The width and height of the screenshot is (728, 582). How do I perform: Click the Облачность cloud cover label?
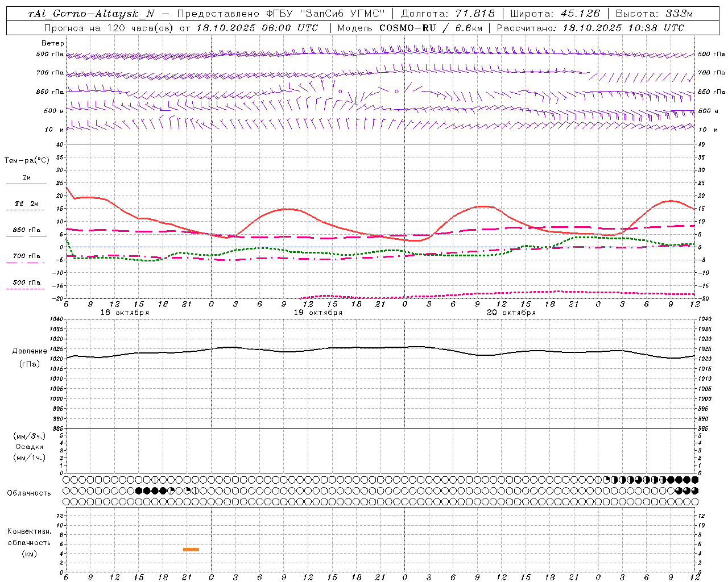[29, 493]
